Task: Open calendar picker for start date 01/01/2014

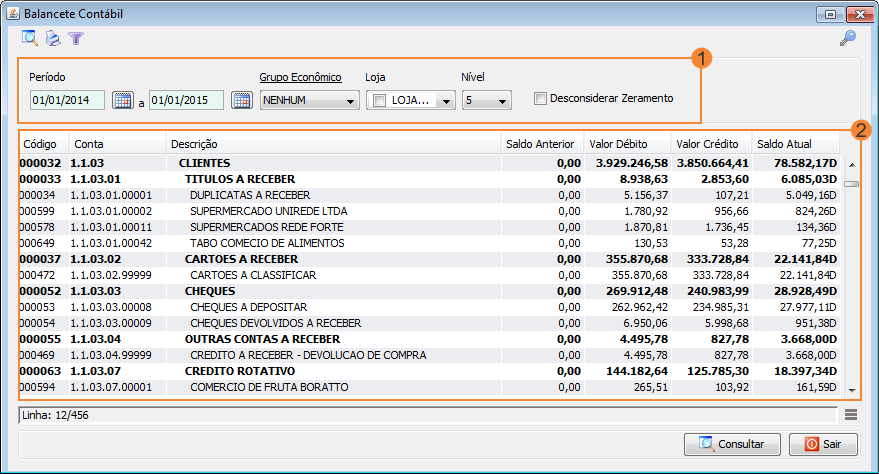Action: click(123, 100)
